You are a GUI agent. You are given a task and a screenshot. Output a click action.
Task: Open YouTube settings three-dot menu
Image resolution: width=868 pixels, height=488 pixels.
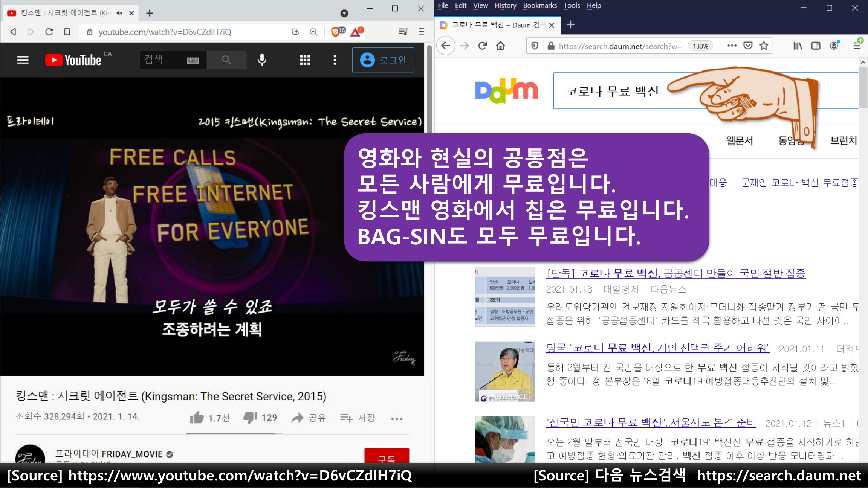click(x=335, y=60)
